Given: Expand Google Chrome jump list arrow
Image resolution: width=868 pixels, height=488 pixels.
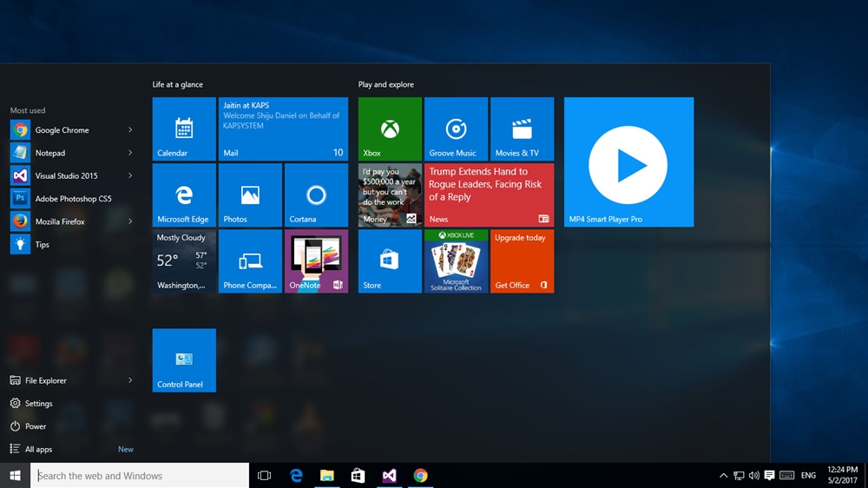Looking at the screenshot, I should click(130, 129).
